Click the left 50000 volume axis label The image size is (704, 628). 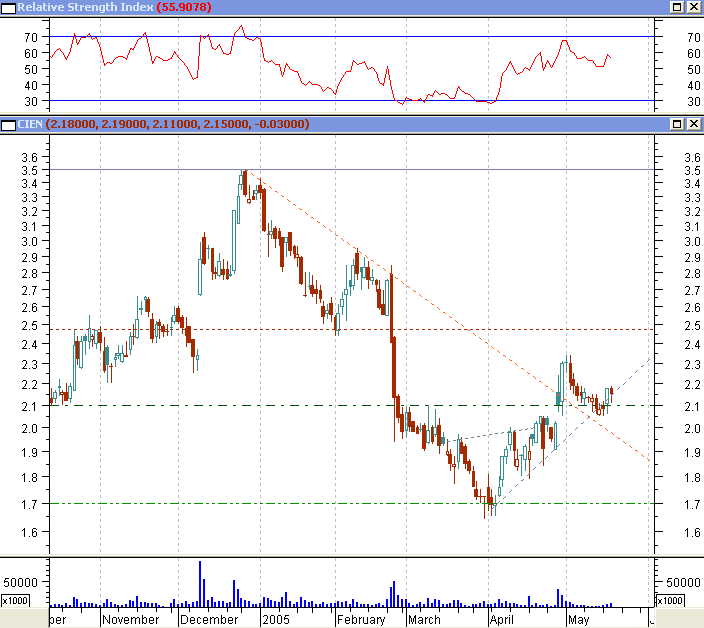20,583
